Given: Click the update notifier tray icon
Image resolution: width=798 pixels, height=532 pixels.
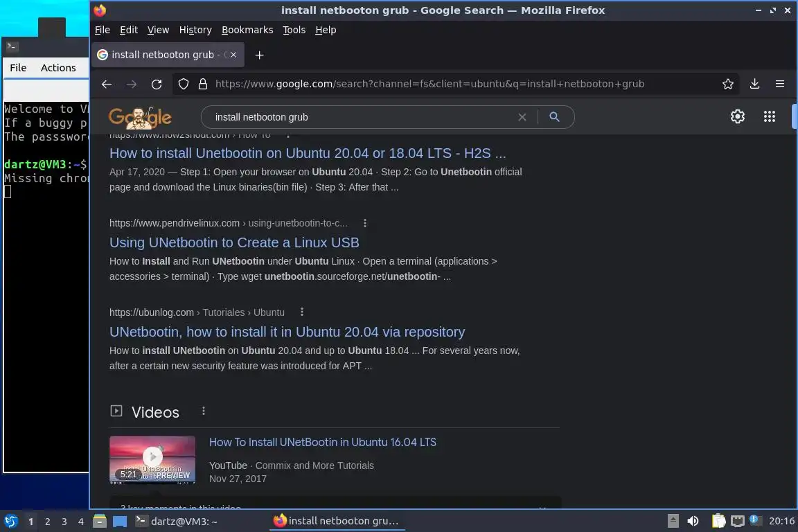Looking at the screenshot, I should 755,520.
